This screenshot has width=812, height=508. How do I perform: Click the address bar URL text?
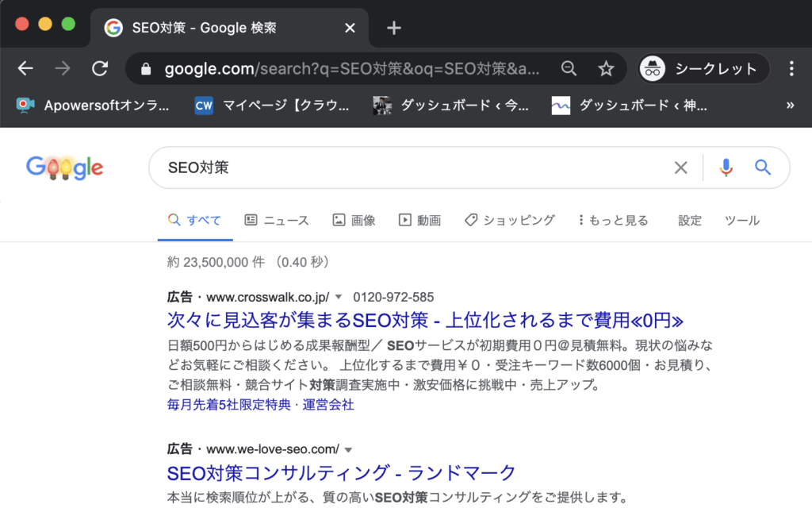pos(352,68)
